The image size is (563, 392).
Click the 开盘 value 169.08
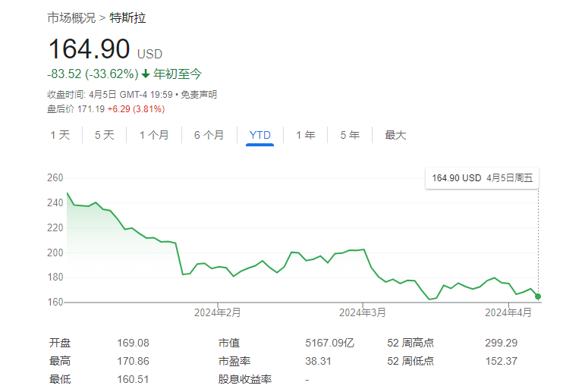pos(133,343)
